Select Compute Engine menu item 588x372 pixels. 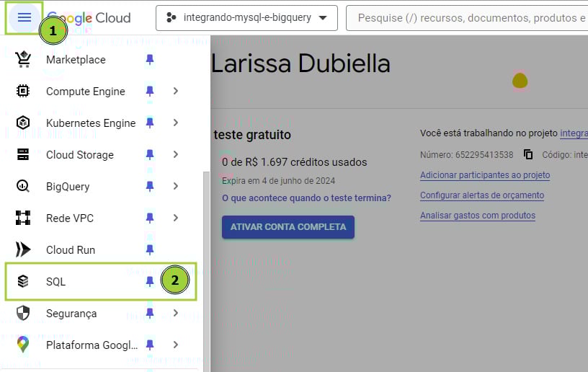pos(86,92)
